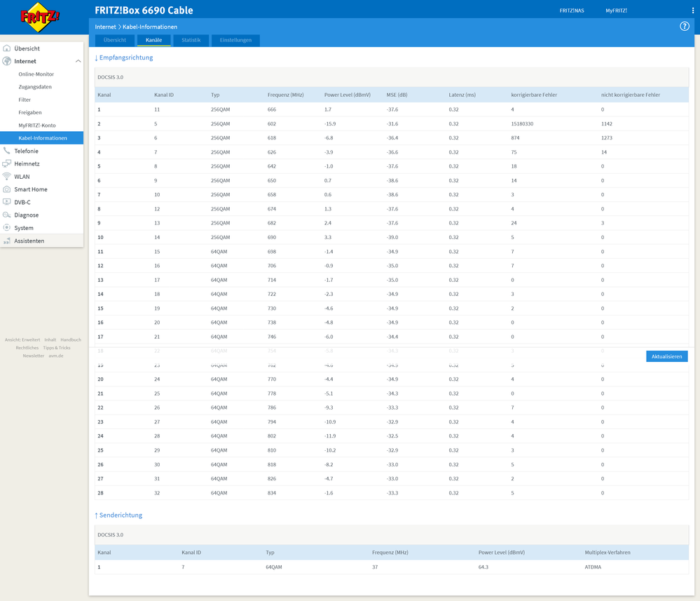Viewport: 700px width, 601px height.
Task: Open MyFRITZ! link in header
Action: pyautogui.click(x=616, y=11)
